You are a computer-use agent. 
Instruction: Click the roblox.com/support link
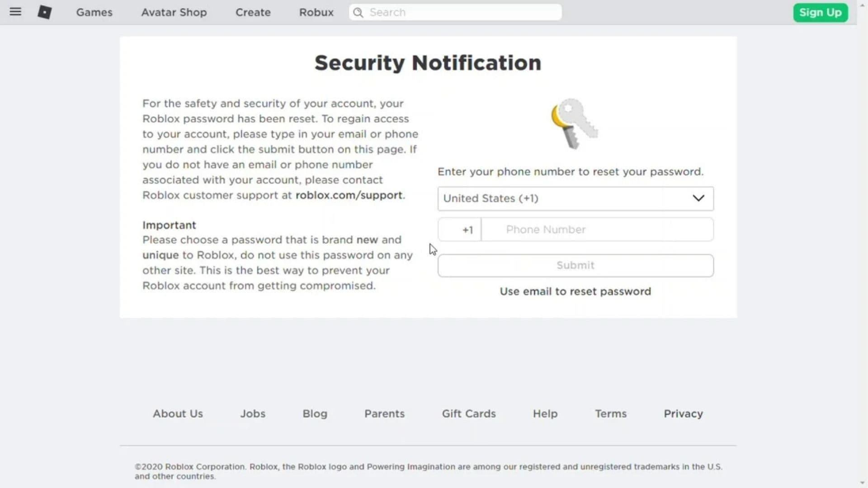(x=349, y=195)
